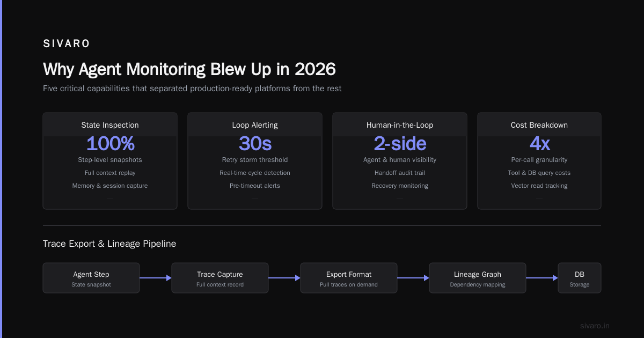Select the Loop Alerting card title
The image size is (644, 338).
click(255, 125)
